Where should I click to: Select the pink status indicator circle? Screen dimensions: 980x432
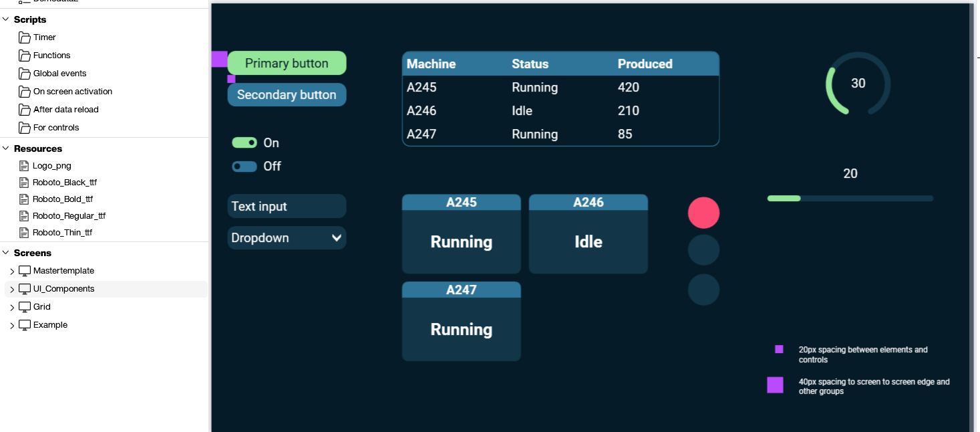pos(703,212)
